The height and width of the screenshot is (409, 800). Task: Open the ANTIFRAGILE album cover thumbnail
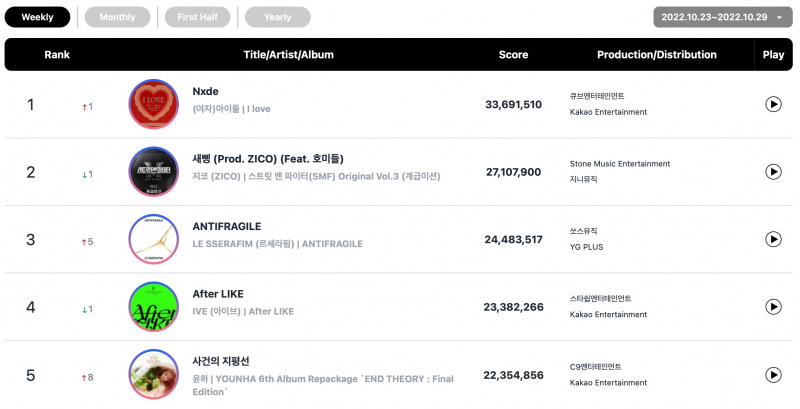(154, 239)
